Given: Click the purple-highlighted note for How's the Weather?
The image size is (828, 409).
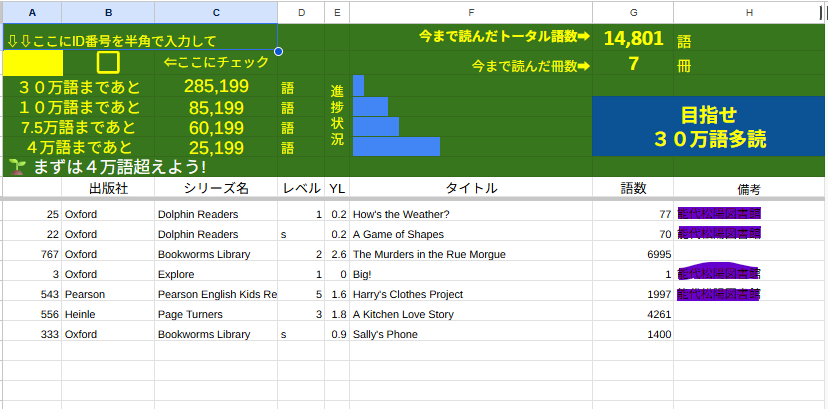Looking at the screenshot, I should 718,213.
